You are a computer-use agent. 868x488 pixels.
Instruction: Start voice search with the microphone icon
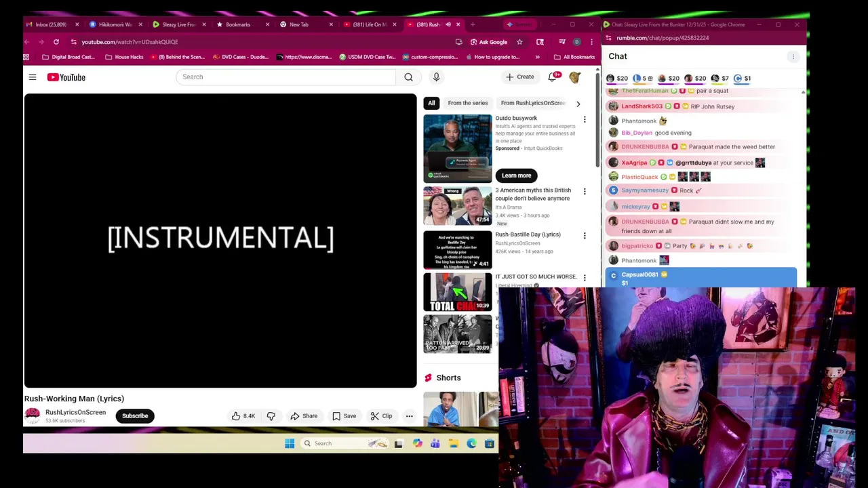point(436,77)
